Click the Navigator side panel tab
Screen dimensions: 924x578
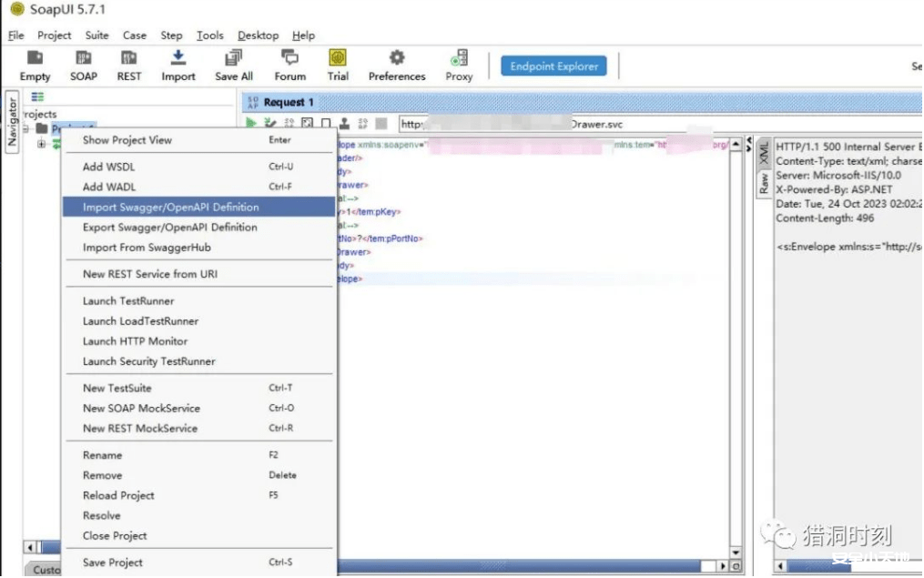pyautogui.click(x=12, y=122)
